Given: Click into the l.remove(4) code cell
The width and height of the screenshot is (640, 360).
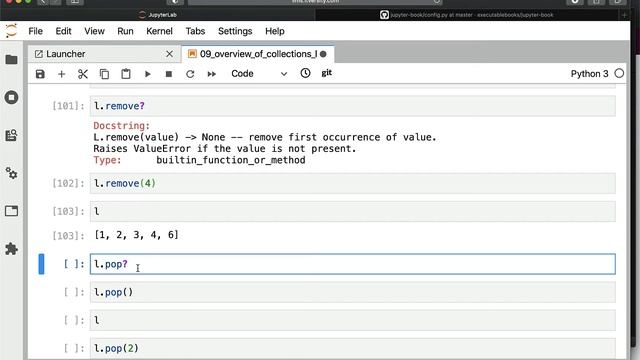Looking at the screenshot, I should tap(353, 183).
